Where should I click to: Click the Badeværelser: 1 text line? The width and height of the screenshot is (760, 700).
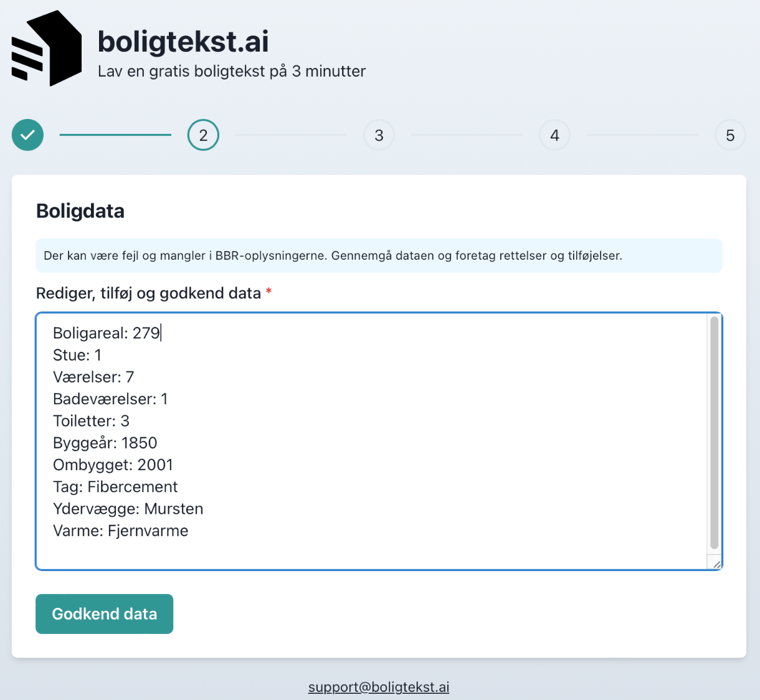pos(110,399)
